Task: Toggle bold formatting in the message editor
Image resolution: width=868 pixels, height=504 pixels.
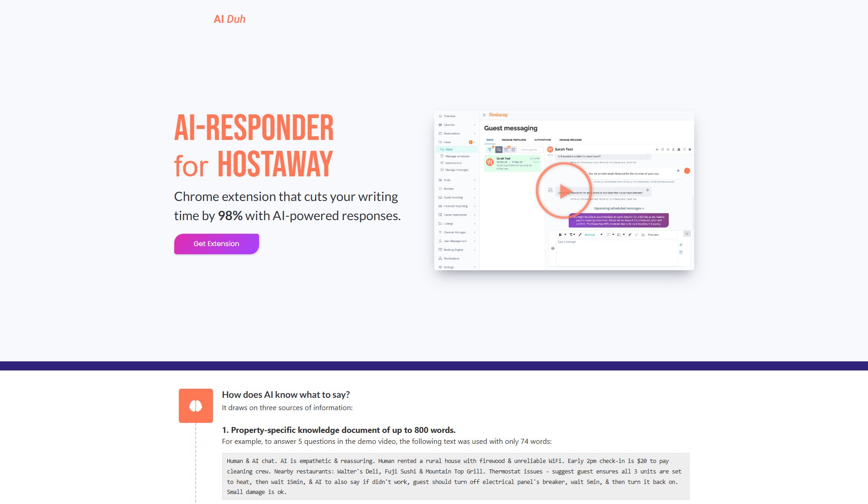Action: coord(560,235)
